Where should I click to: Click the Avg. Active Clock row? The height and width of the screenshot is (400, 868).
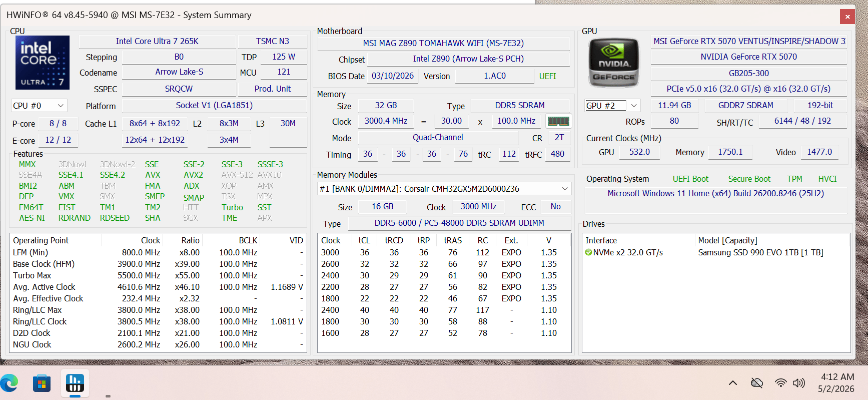(158, 287)
